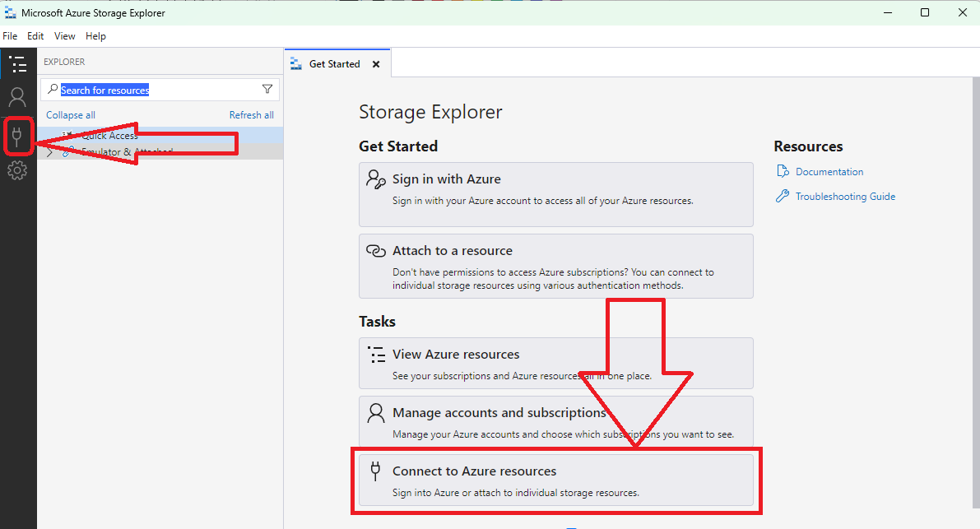980x529 pixels.
Task: Click the Azure Storage Explorer title bar icon
Action: point(10,12)
